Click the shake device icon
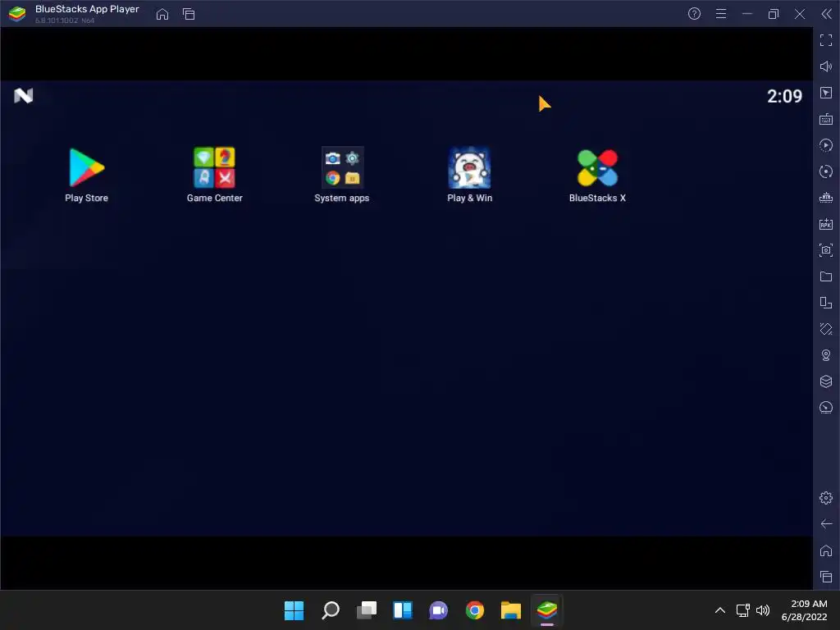Image resolution: width=840 pixels, height=630 pixels. point(826,329)
